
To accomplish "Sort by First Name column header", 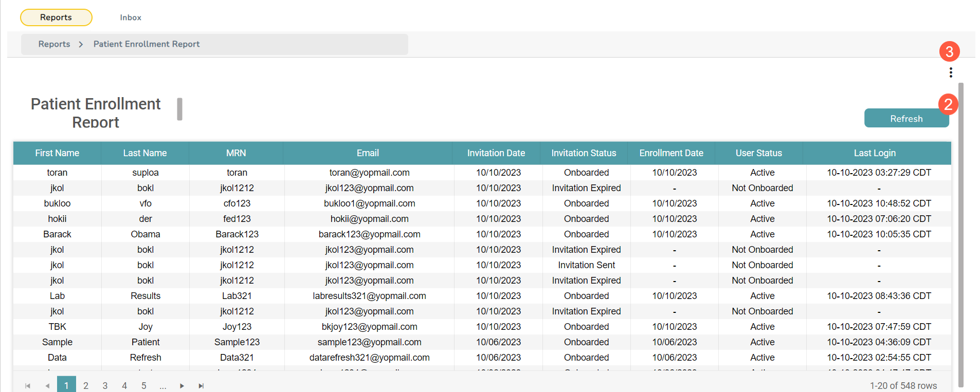I will pos(57,153).
